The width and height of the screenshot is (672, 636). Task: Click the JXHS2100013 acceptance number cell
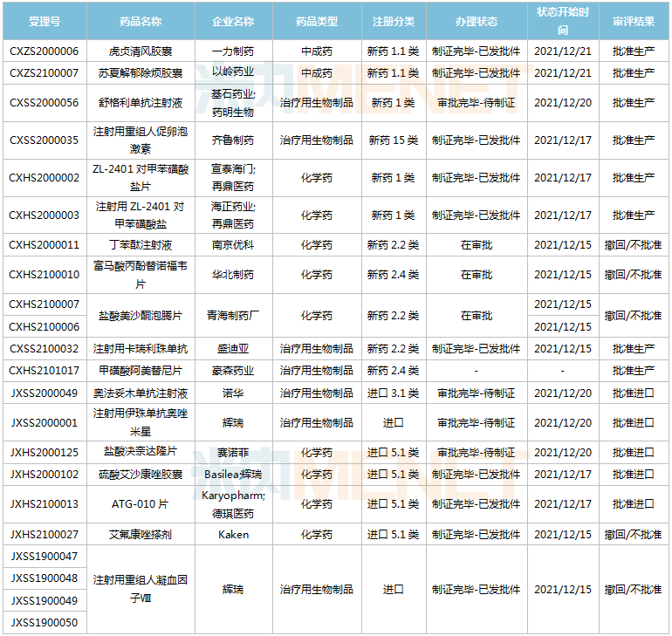pyautogui.click(x=44, y=504)
